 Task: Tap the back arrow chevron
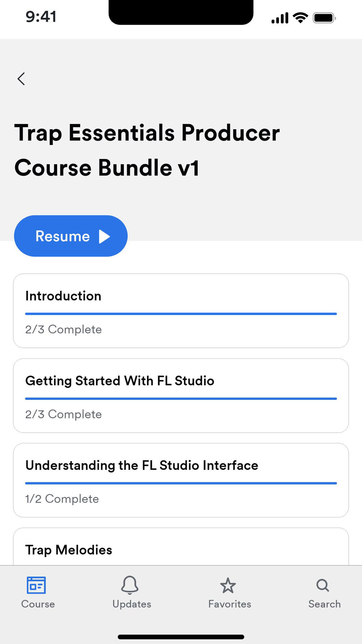coord(21,79)
